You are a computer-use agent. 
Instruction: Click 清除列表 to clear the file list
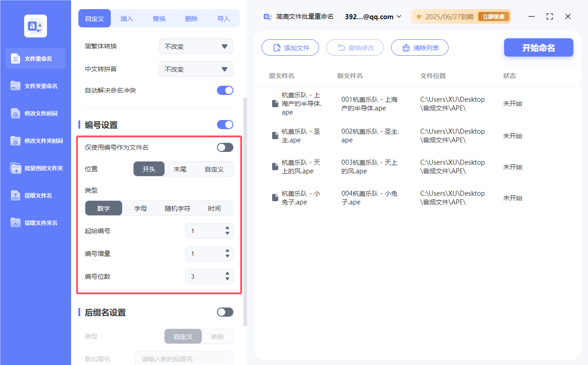[419, 47]
